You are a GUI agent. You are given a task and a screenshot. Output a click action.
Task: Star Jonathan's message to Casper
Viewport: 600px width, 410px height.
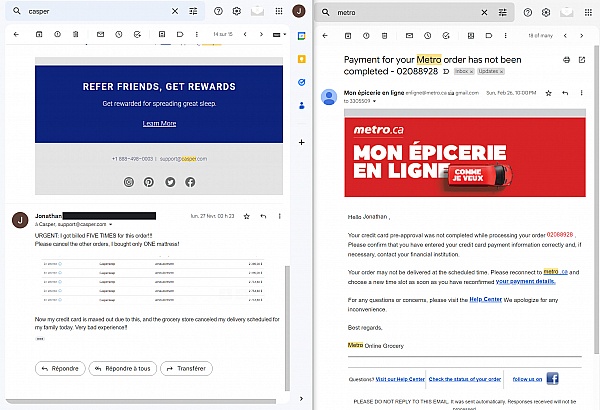[246, 215]
